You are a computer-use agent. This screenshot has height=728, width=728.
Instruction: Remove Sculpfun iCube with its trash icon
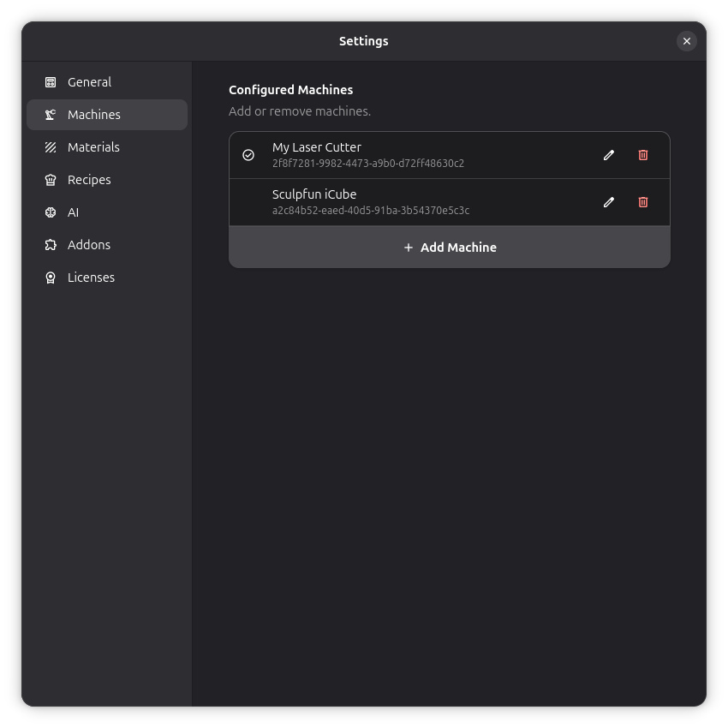pos(643,202)
